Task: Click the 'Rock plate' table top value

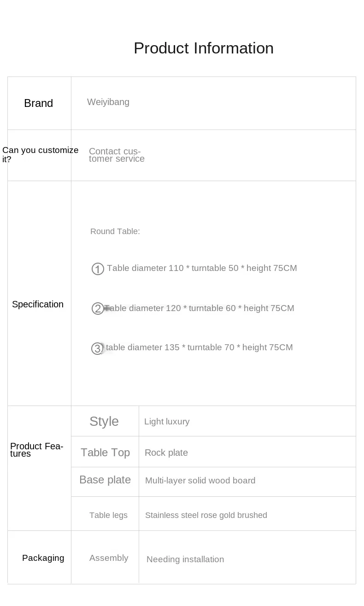Action: 166,453
